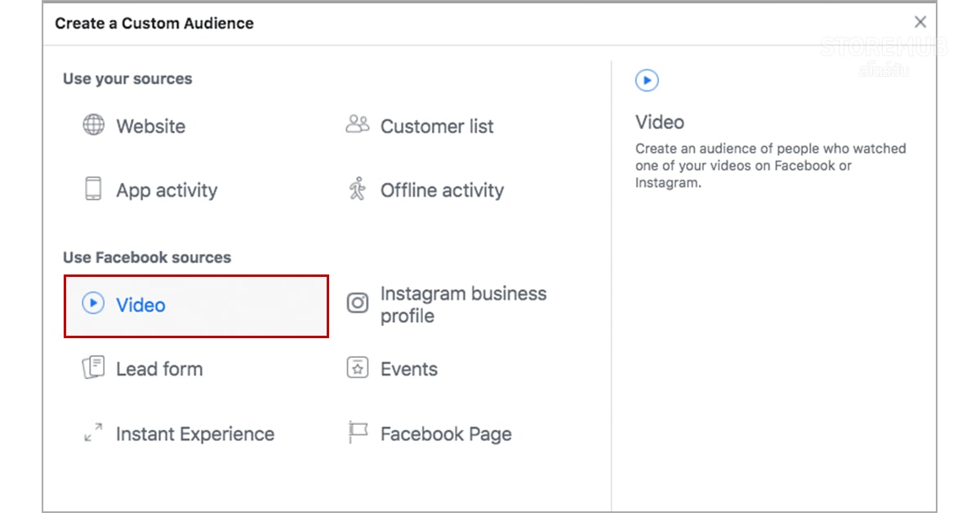The image size is (980, 513).
Task: Select the Offline activity source option
Action: [442, 190]
